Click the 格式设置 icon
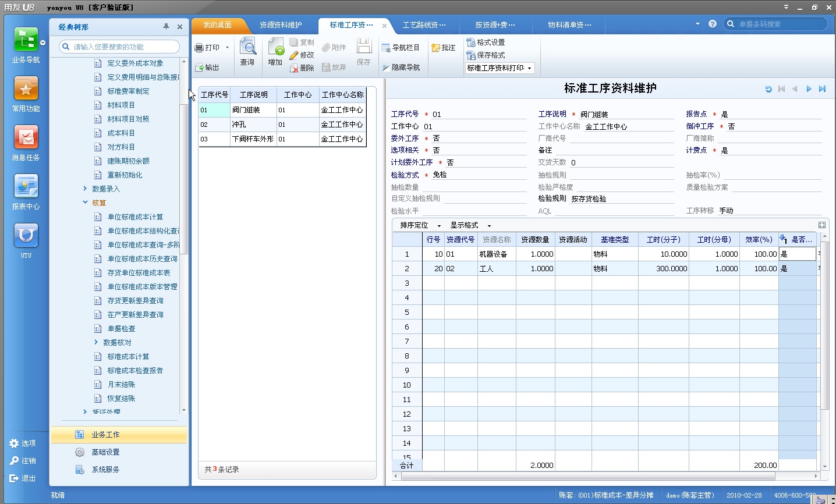 tap(471, 42)
